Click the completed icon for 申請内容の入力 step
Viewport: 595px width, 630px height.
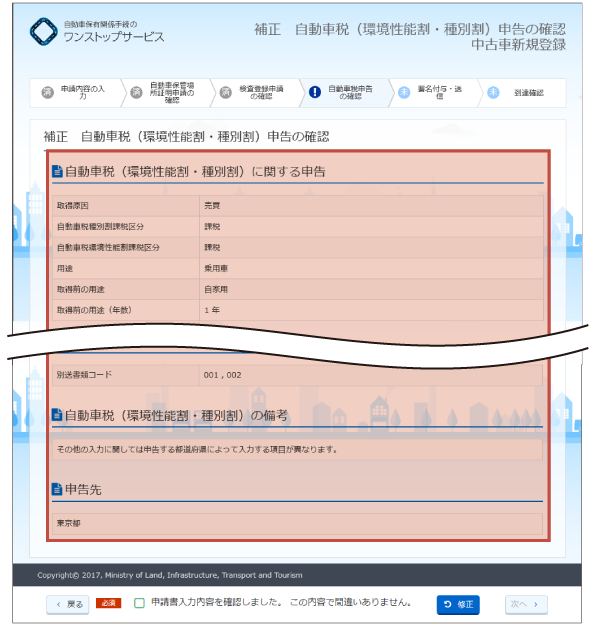48,92
